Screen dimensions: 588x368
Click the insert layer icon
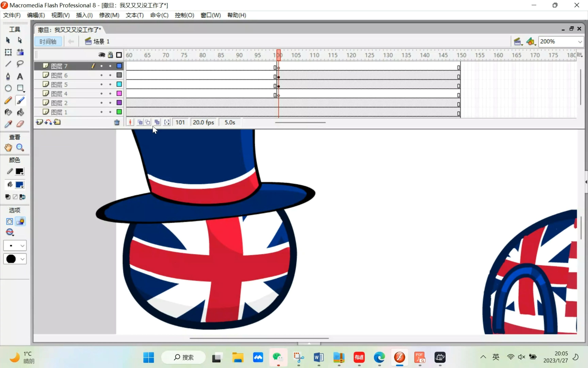[39, 122]
